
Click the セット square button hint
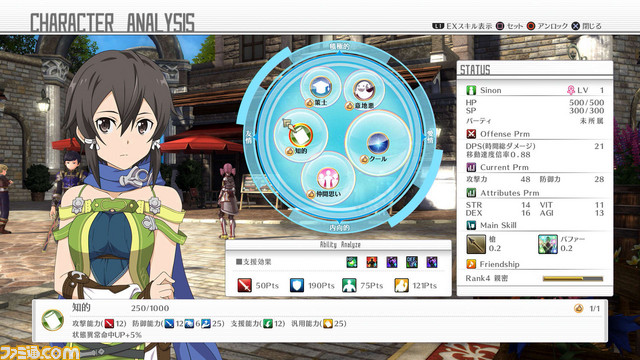(x=509, y=26)
